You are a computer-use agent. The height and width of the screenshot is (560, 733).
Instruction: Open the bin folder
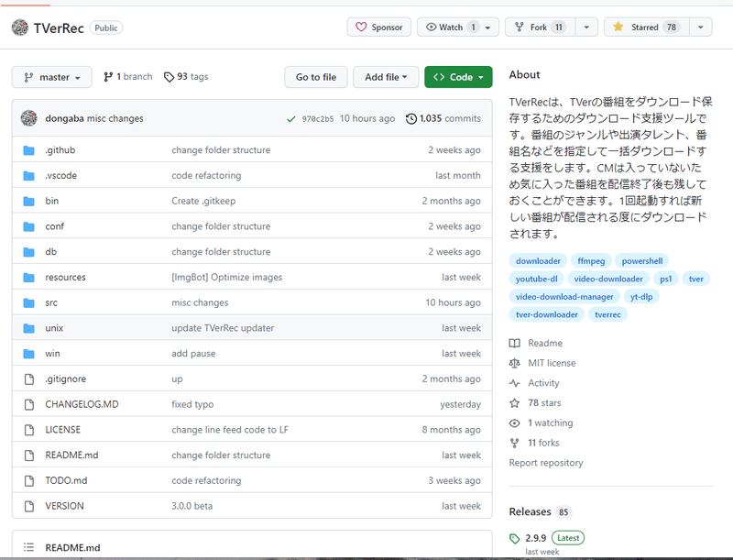52,201
